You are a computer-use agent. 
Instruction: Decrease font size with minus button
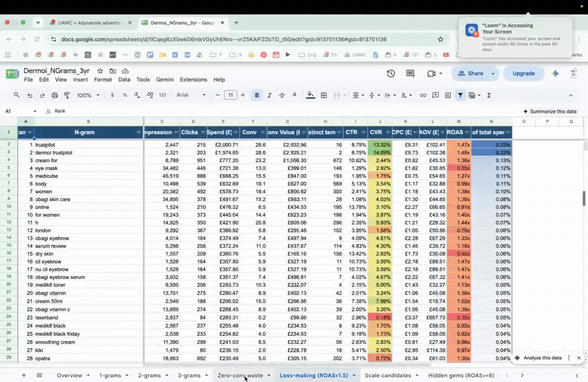218,95
